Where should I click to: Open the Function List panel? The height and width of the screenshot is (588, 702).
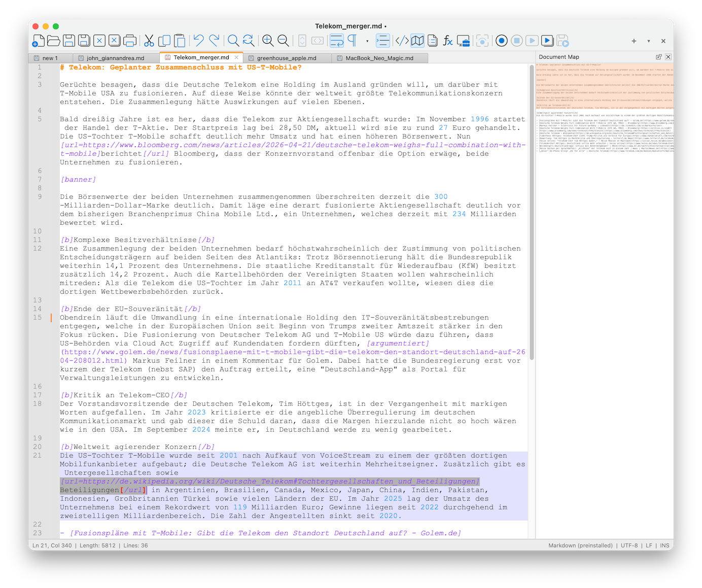click(447, 41)
